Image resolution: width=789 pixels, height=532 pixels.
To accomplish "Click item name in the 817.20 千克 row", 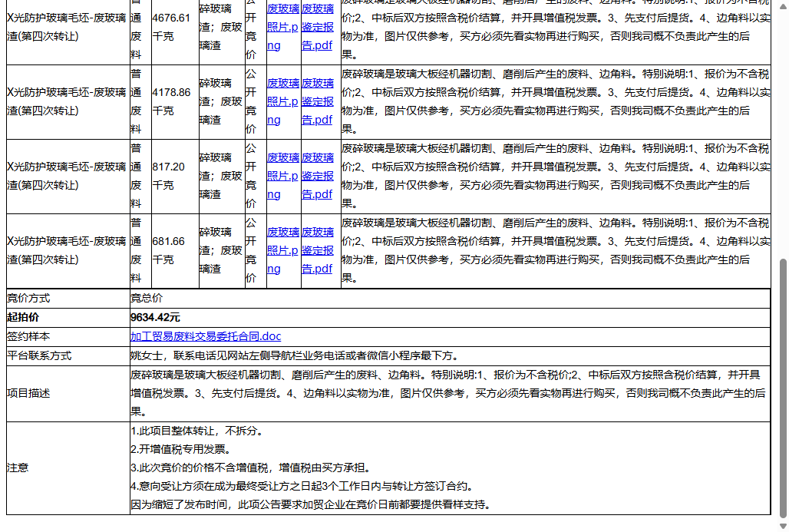I will click(x=67, y=176).
